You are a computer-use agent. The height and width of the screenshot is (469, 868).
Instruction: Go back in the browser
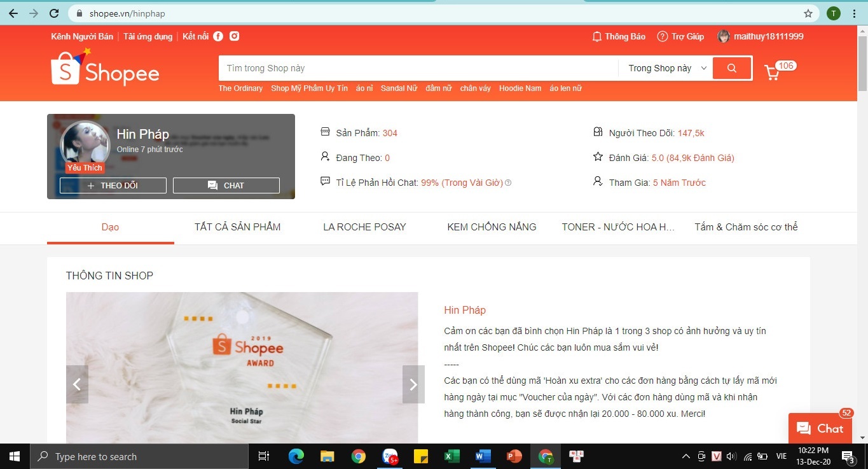click(x=13, y=13)
